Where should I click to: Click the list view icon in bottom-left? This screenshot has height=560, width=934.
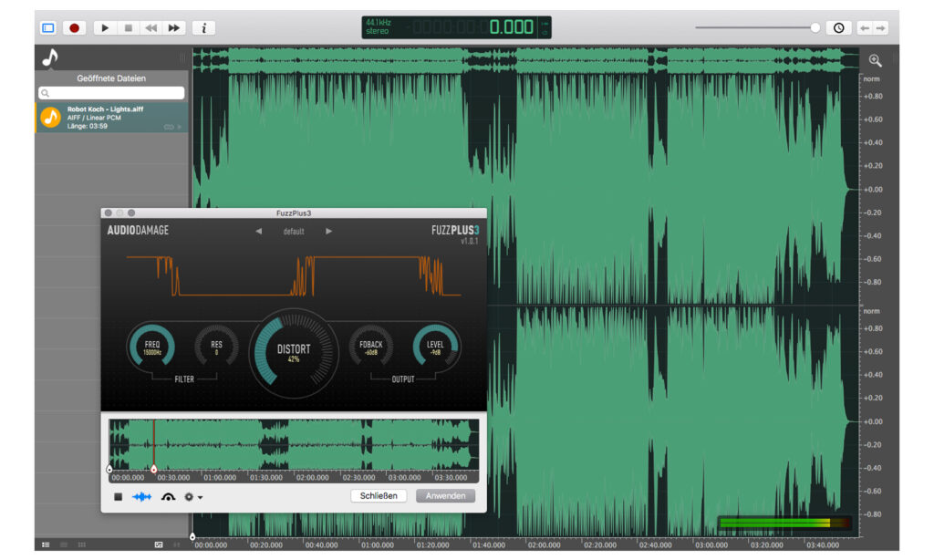point(46,544)
